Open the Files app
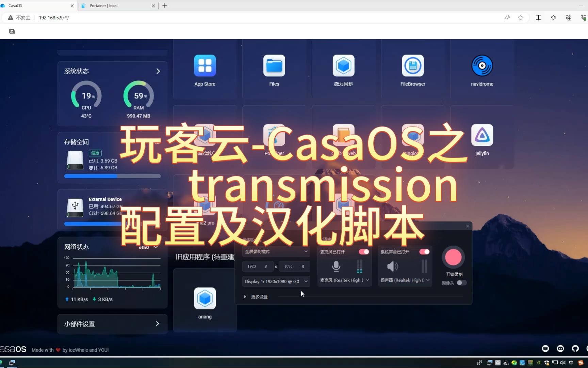 click(274, 66)
